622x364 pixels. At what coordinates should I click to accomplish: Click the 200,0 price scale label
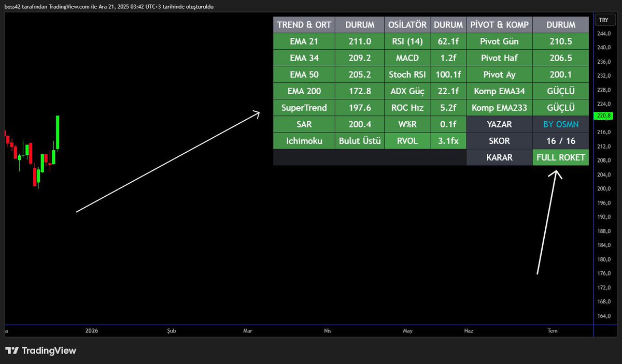tap(604, 188)
